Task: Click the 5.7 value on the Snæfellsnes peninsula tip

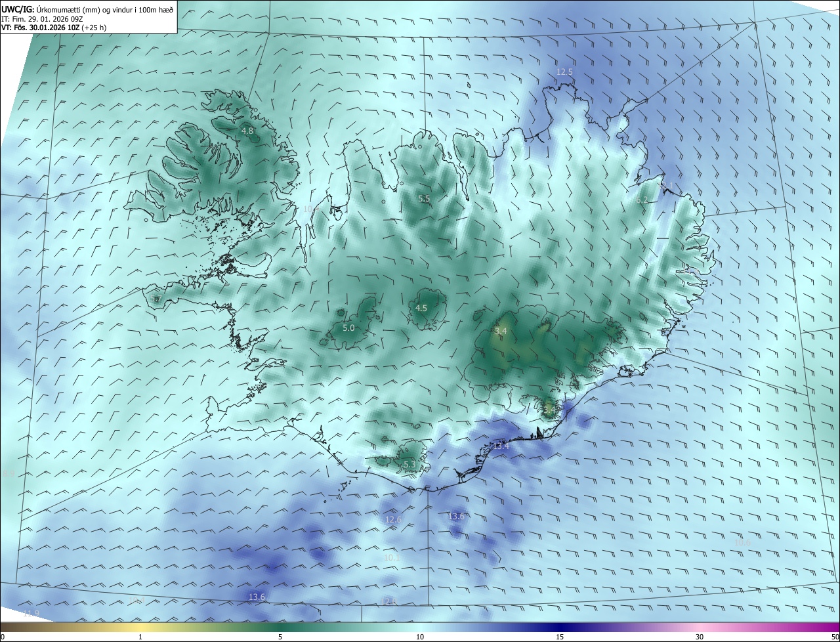Action: [x=156, y=299]
